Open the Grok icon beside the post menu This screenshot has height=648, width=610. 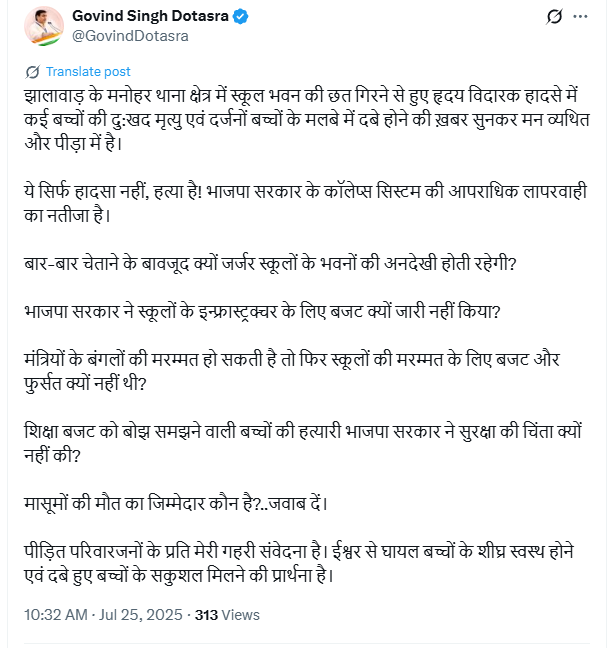(x=552, y=18)
